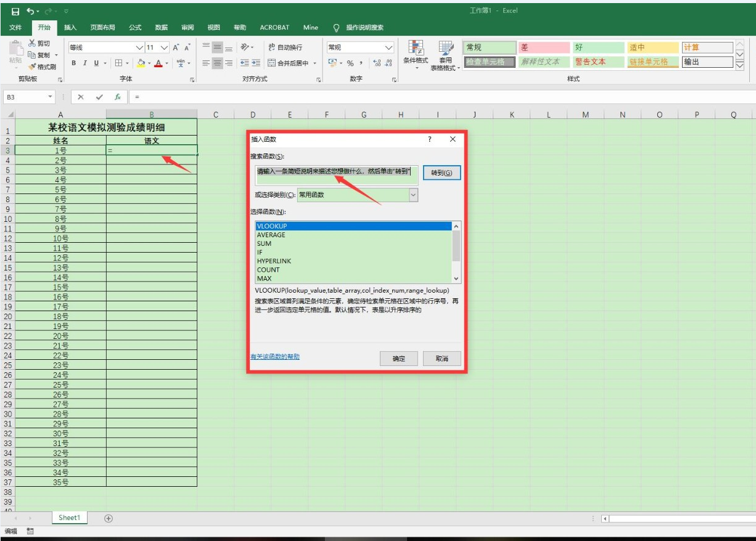
Task: Decrease cell indent
Action: 245,63
